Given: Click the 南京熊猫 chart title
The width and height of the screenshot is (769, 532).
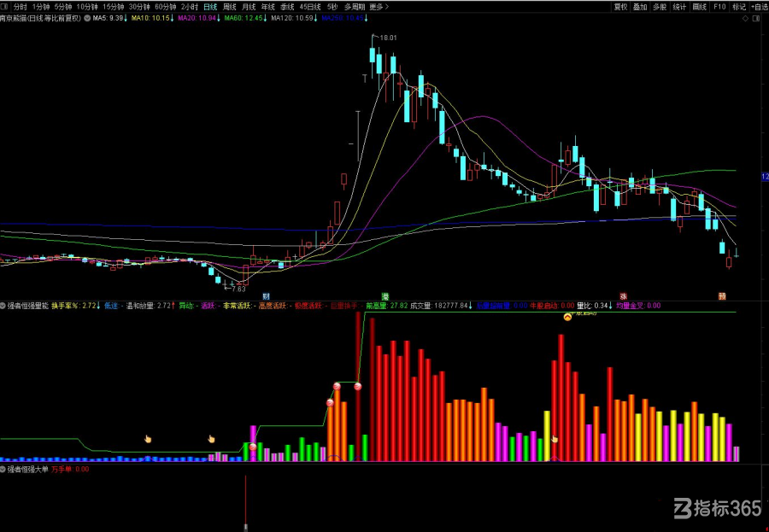Looking at the screenshot, I should pos(41,18).
